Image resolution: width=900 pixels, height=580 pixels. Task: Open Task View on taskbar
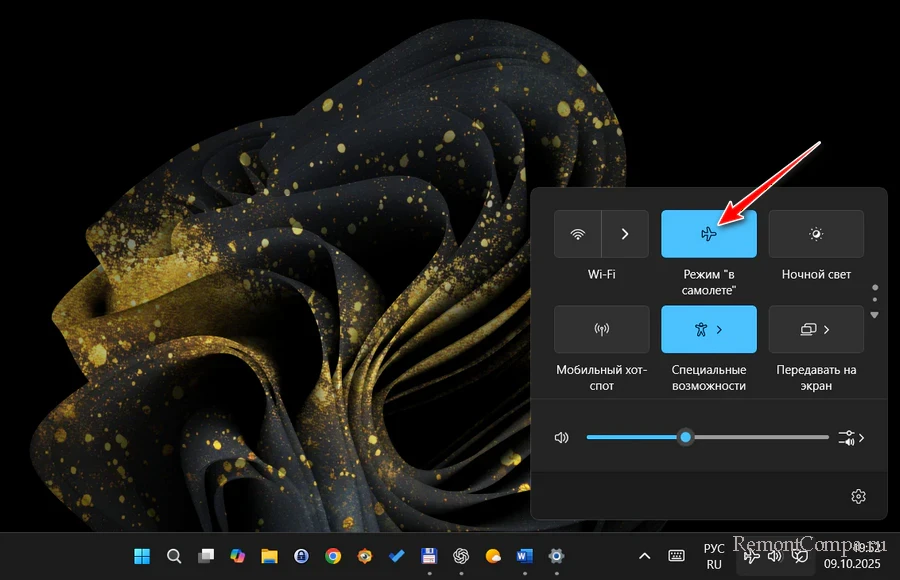(206, 556)
